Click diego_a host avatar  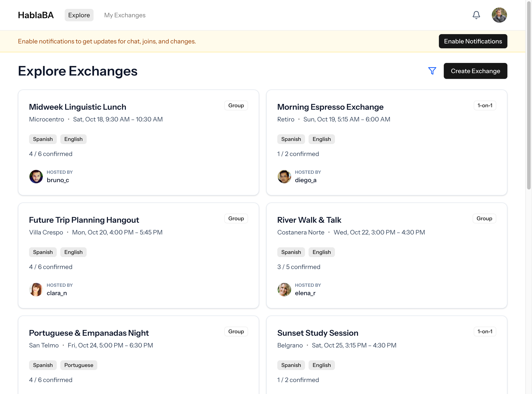[x=284, y=176]
